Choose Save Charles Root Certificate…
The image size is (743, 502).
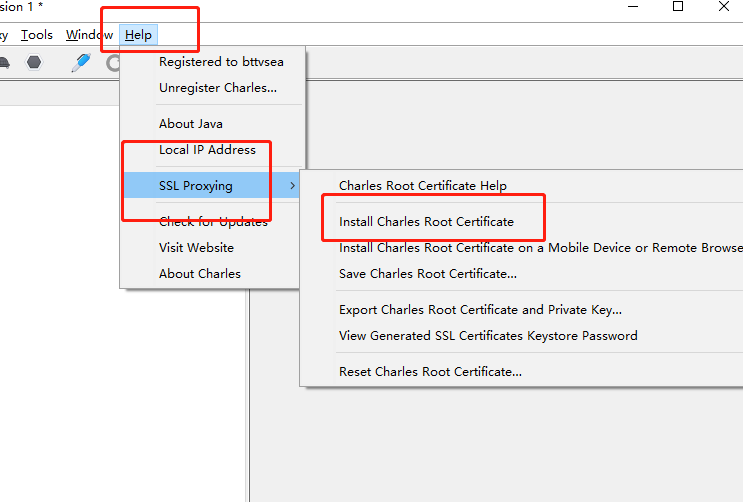(427, 274)
